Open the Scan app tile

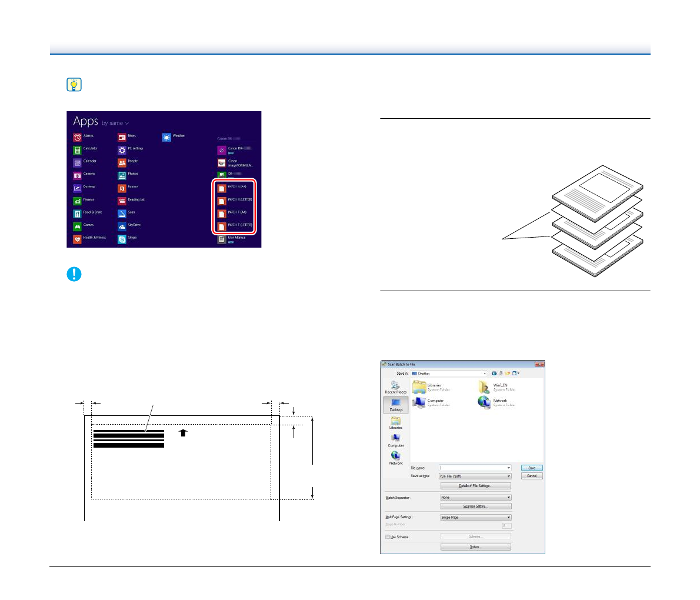click(122, 213)
